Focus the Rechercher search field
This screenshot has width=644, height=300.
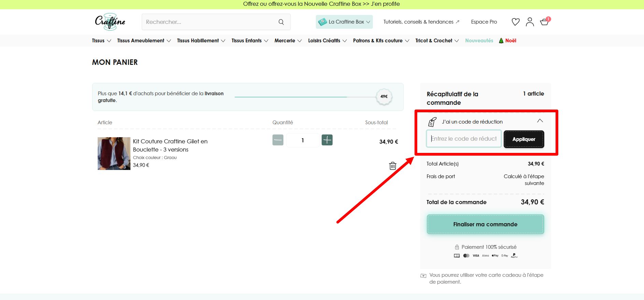click(x=216, y=22)
